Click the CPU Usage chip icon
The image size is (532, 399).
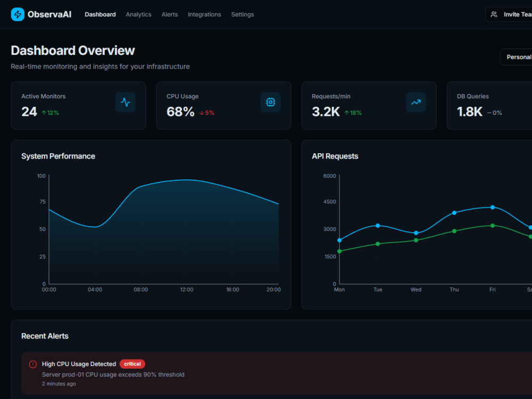point(270,102)
